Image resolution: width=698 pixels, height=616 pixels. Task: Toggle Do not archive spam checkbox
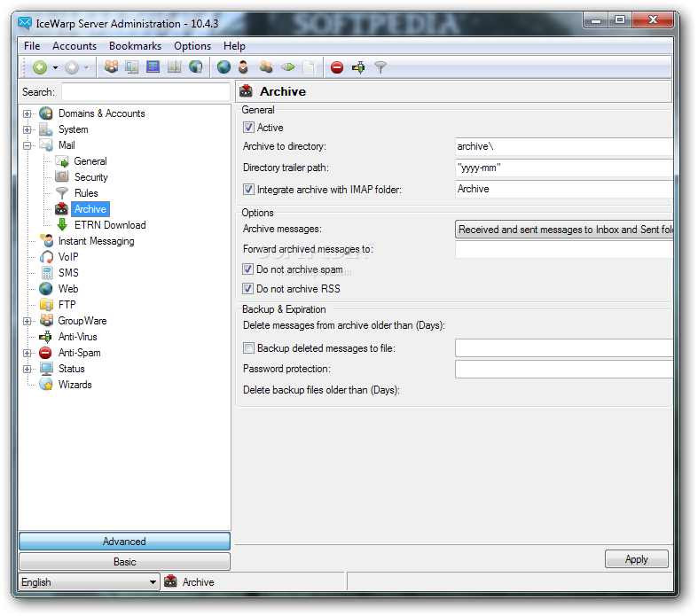click(248, 269)
